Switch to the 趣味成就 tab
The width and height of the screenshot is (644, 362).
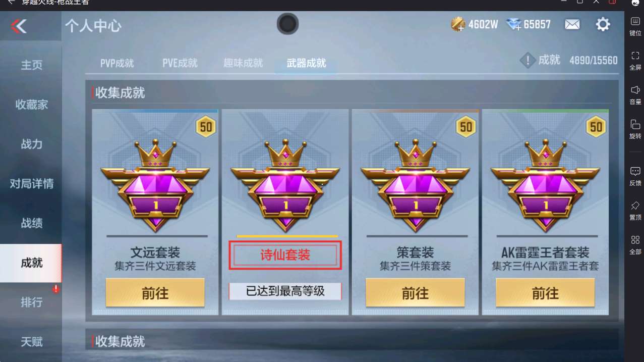coord(243,63)
